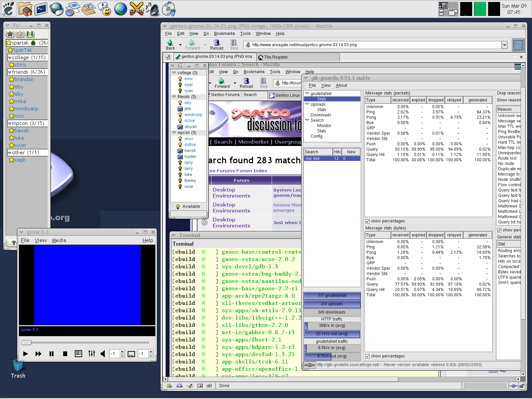Image resolution: width=532 pixels, height=399 pixels.
Task: Click the Mozilla horizontal scrollbar
Action: click(x=283, y=379)
